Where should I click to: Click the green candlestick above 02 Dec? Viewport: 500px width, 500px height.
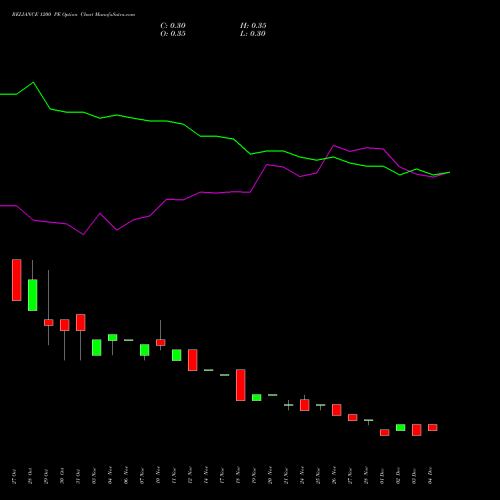(x=401, y=428)
